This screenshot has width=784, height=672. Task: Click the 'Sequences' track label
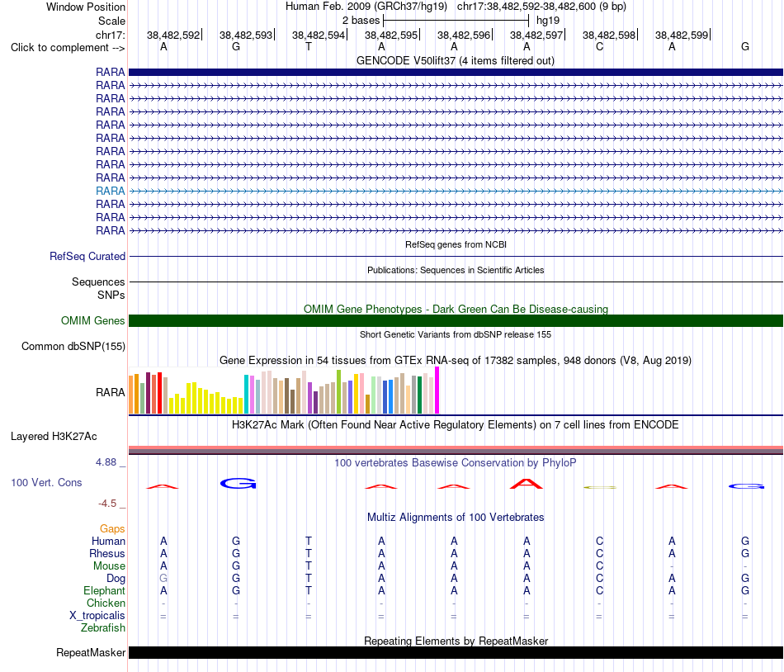[x=98, y=282]
